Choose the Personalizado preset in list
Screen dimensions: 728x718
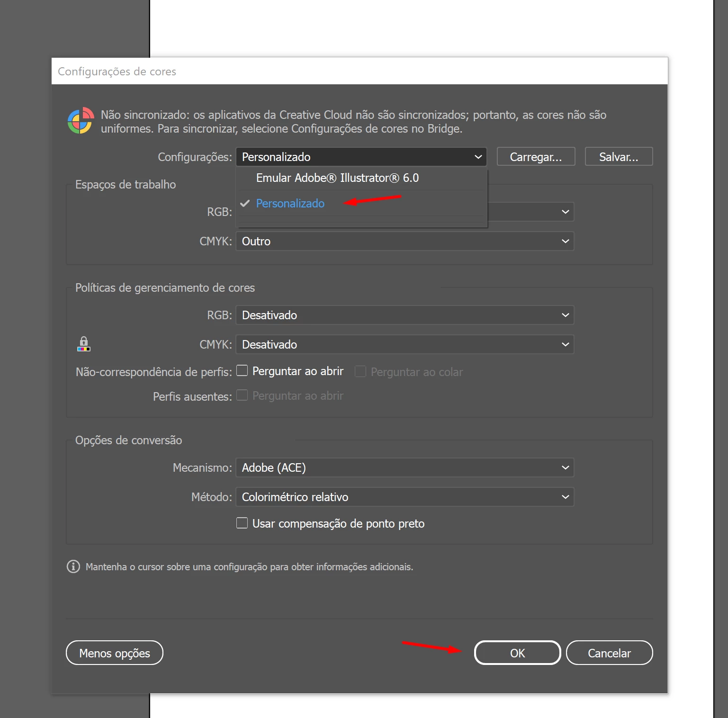[x=290, y=204]
